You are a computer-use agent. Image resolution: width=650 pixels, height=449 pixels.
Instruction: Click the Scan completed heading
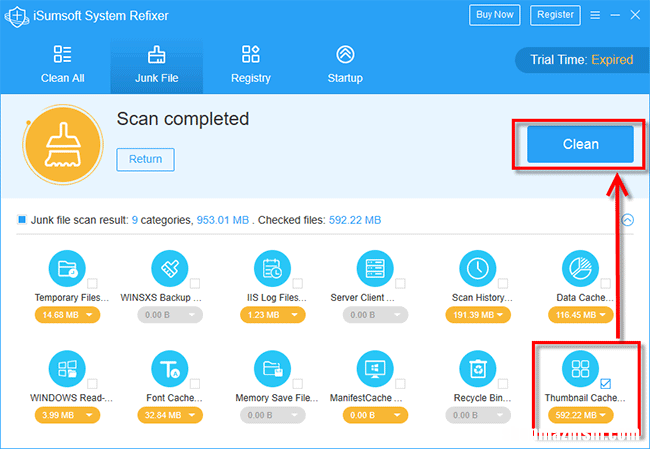[183, 119]
